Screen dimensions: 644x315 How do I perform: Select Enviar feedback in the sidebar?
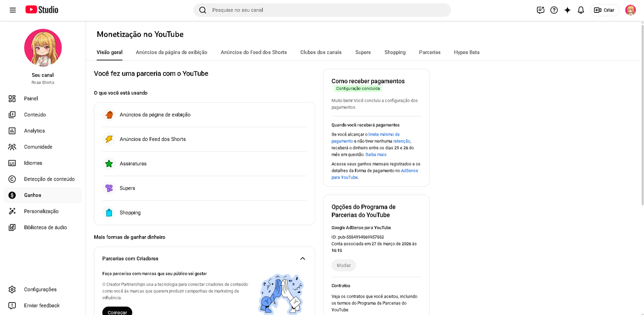pos(42,305)
